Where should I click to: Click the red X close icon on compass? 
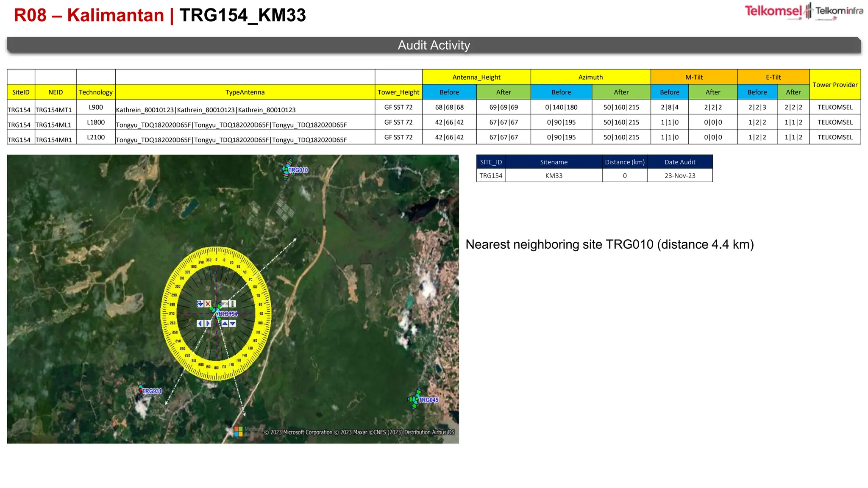208,304
